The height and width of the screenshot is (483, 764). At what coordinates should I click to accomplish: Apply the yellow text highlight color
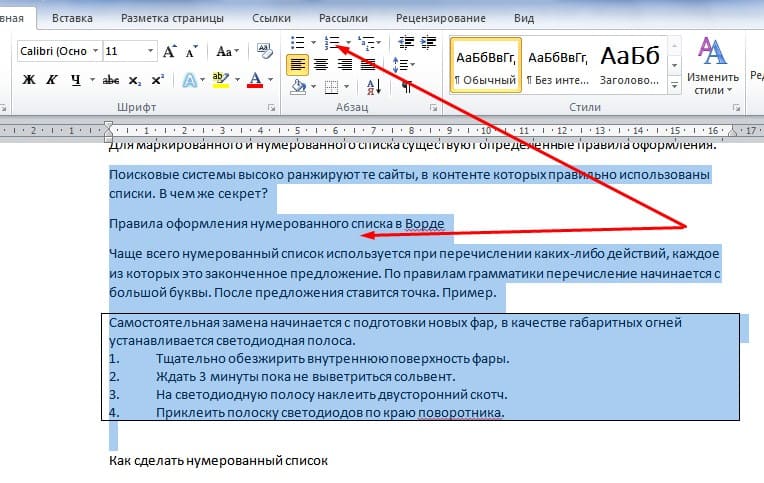pos(221,80)
